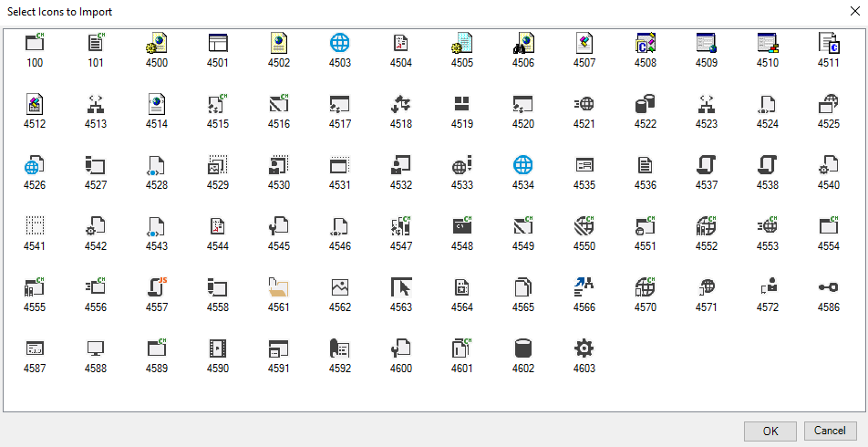Viewport: 868px width, 447px height.
Task: Pick the code page icon 4524
Action: click(x=768, y=104)
